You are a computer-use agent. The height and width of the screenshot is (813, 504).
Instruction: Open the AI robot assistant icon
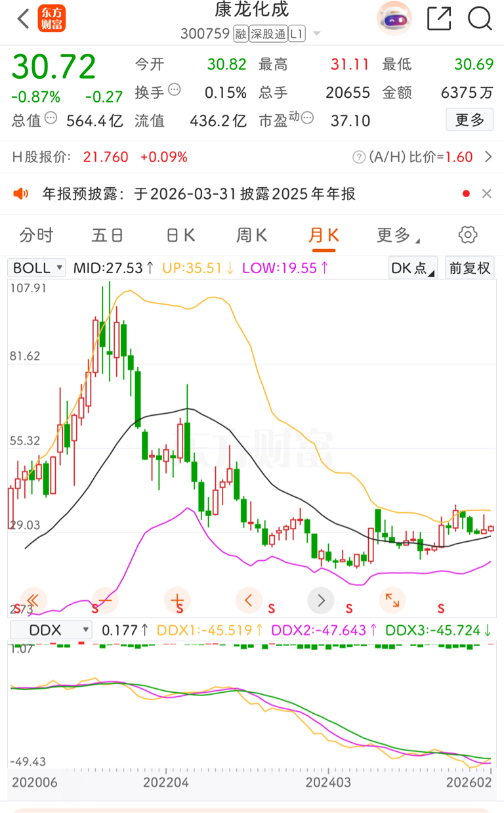click(394, 18)
